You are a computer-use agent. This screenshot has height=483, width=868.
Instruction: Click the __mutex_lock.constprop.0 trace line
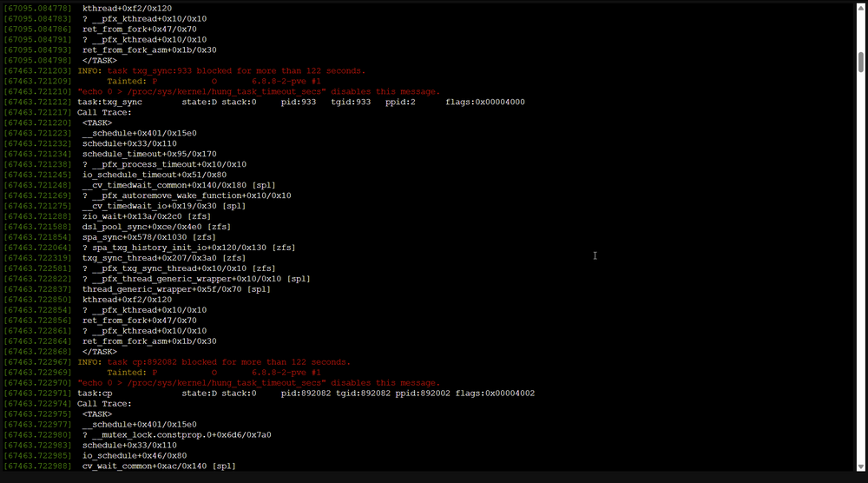[176, 435]
